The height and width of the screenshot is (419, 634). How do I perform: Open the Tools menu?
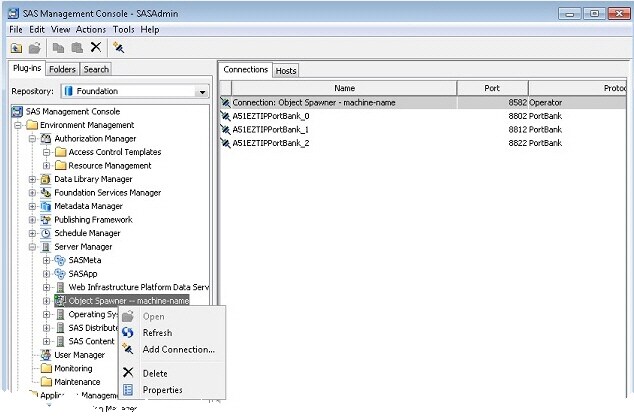tap(123, 30)
